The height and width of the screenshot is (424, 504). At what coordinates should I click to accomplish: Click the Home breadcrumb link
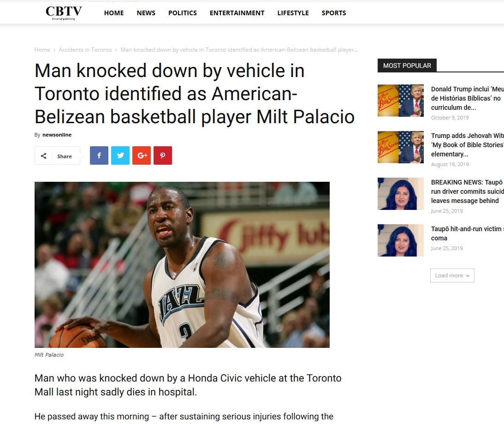click(42, 50)
